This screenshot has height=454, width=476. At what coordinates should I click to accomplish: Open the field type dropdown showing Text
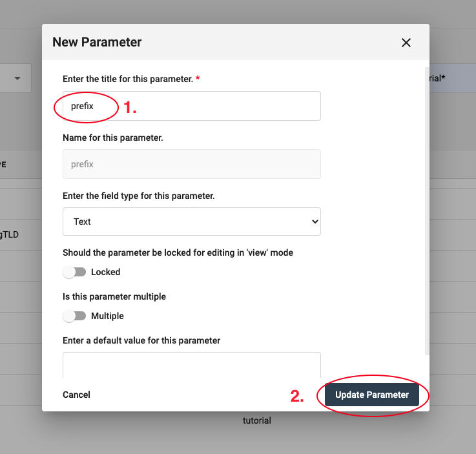[x=192, y=222]
